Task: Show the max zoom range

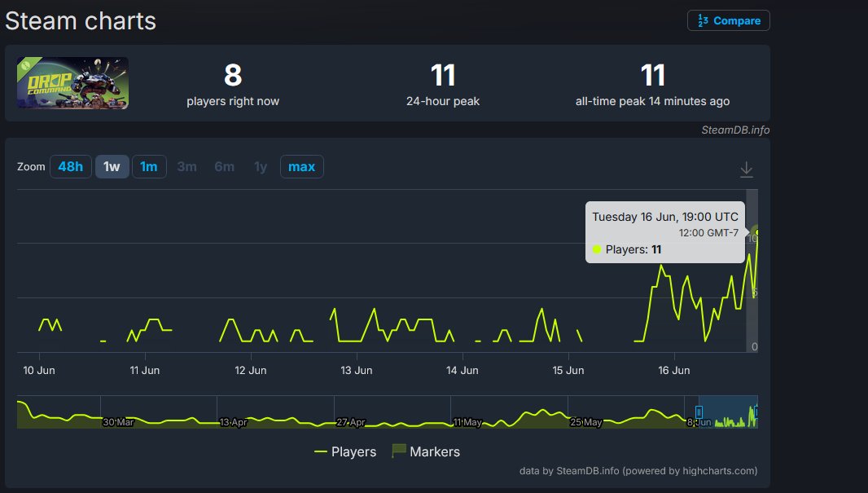Action: [x=302, y=167]
